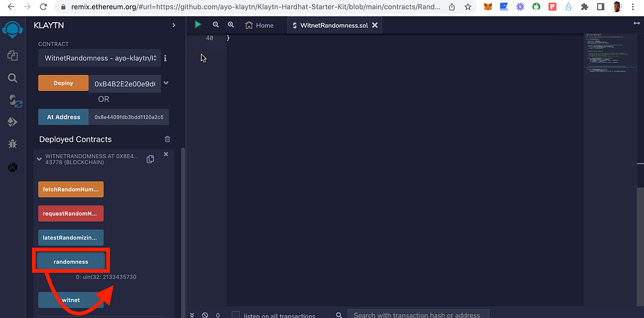Call the fetchRandomNum function button
644x318 pixels.
70,190
